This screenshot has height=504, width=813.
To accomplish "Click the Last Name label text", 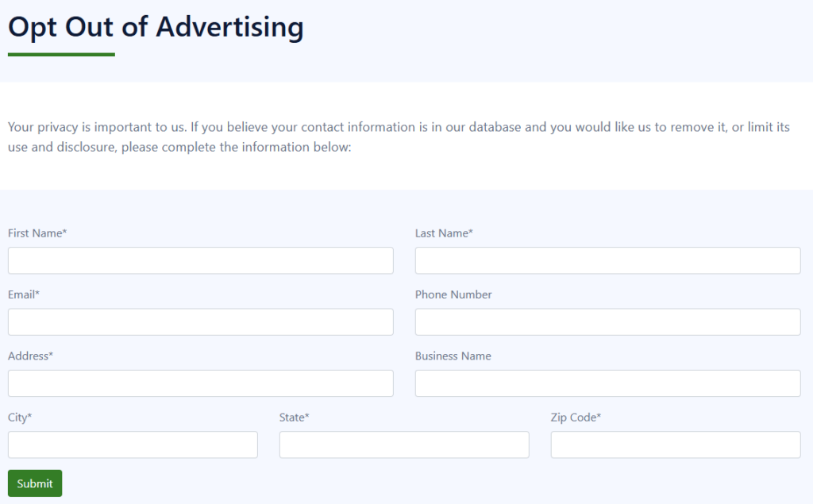I will point(443,233).
